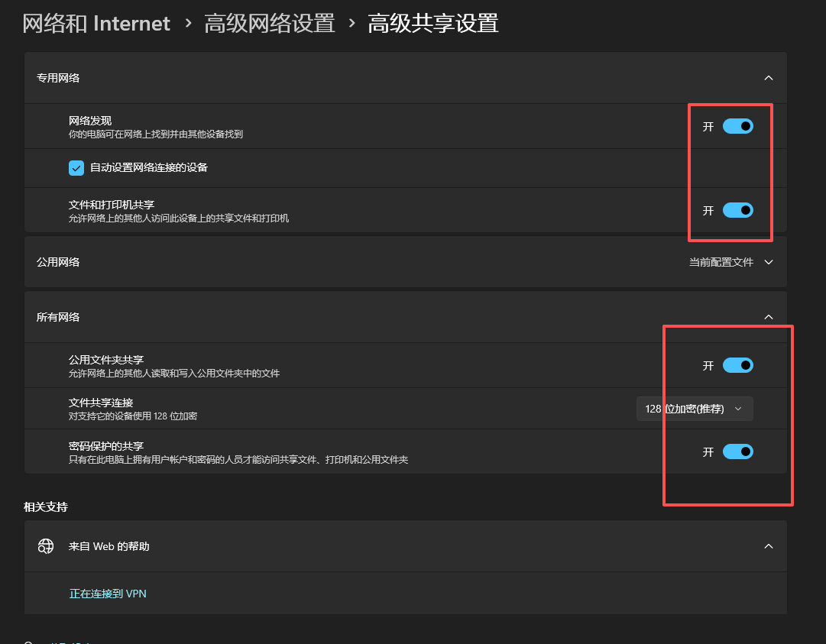This screenshot has width=826, height=644.
Task: Open the 128 位加密(推荐) dropdown
Action: (x=695, y=409)
